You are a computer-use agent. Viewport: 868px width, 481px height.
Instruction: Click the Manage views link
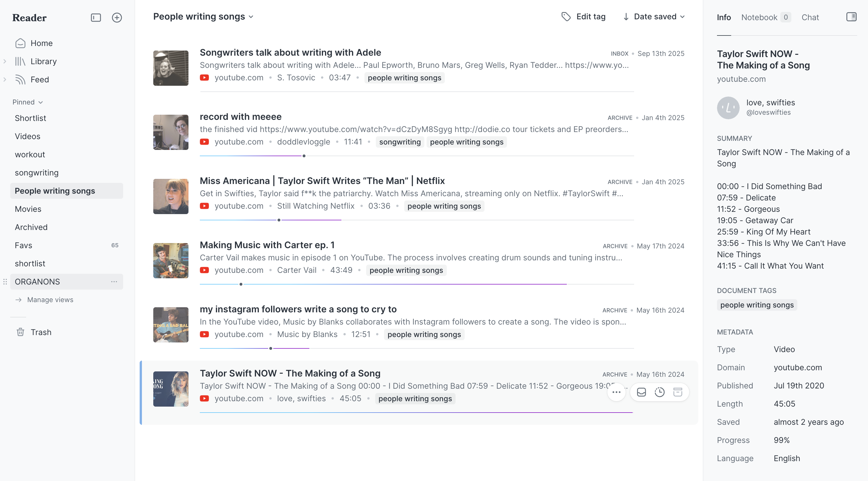50,300
